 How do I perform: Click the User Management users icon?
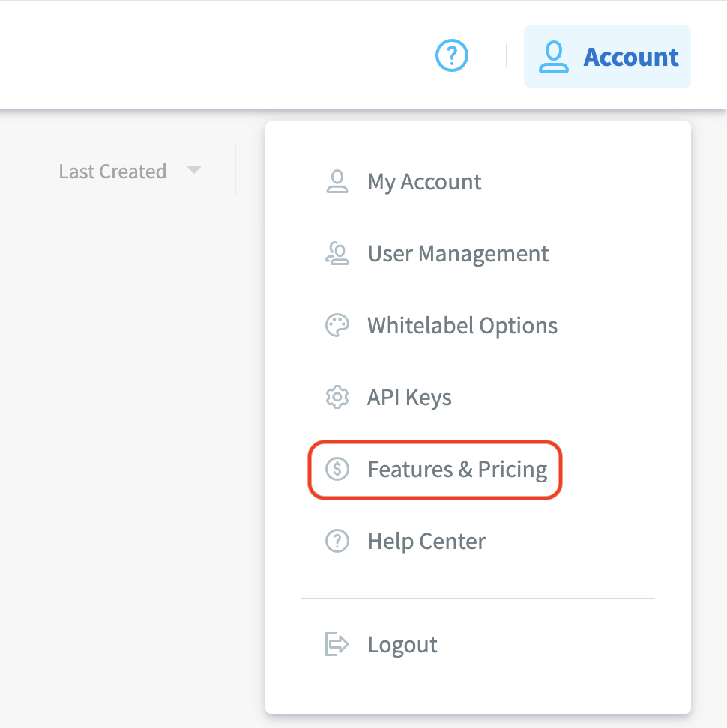337,254
